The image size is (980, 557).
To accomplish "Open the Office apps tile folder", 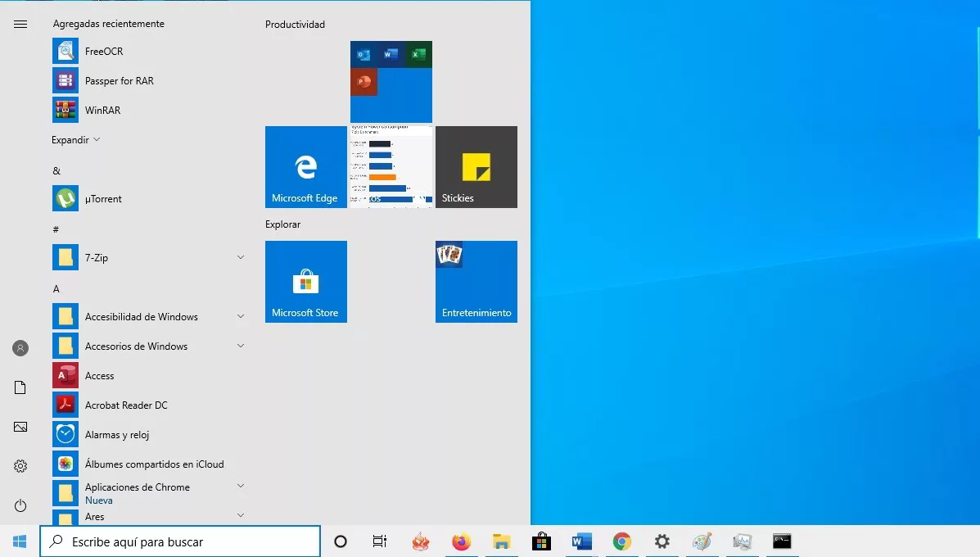I will coord(391,82).
